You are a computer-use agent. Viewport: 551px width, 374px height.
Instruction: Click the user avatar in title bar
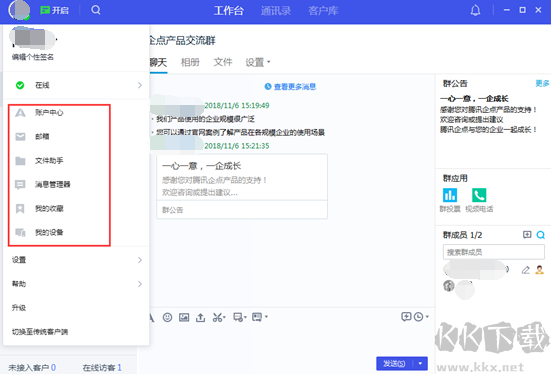pos(19,10)
